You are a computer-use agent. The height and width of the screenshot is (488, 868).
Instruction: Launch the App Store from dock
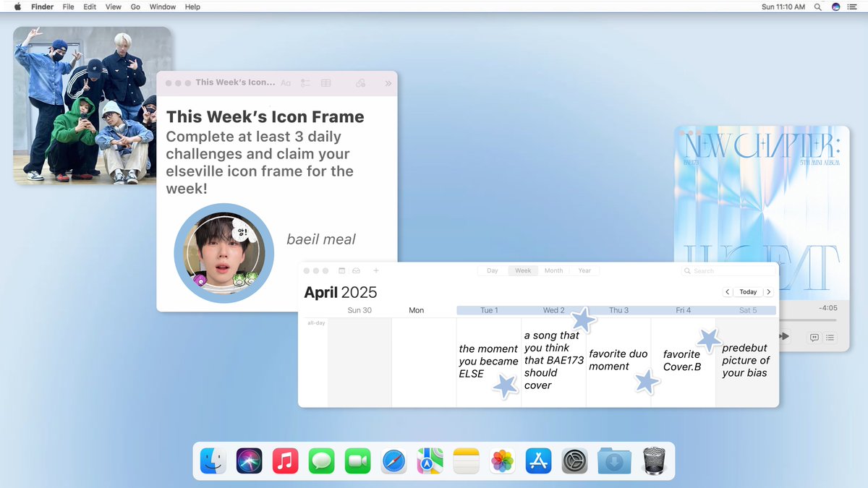coord(539,461)
